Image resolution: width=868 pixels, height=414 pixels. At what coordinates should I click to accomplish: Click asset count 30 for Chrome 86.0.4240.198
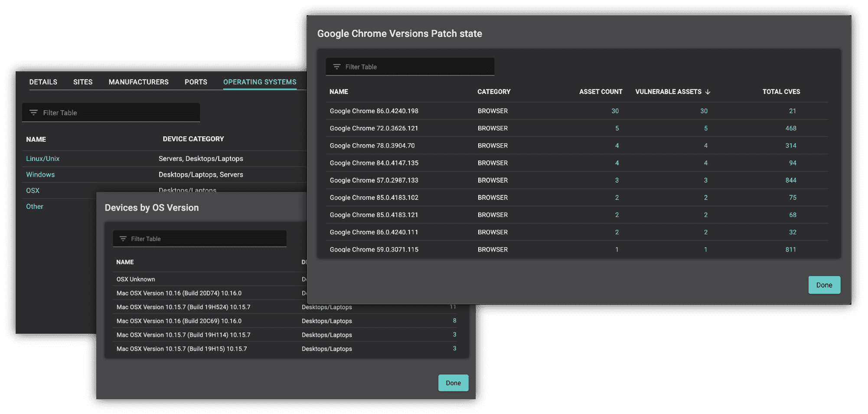[615, 111]
